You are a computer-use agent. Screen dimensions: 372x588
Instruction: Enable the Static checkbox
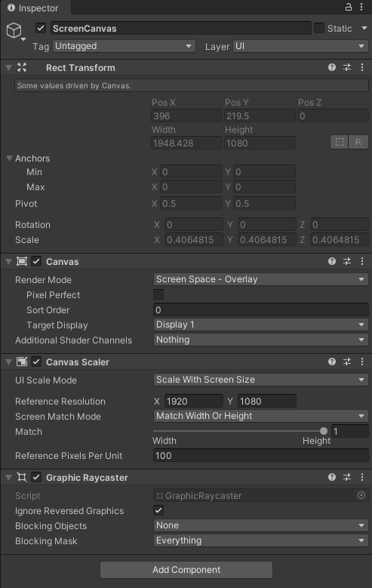(319, 28)
